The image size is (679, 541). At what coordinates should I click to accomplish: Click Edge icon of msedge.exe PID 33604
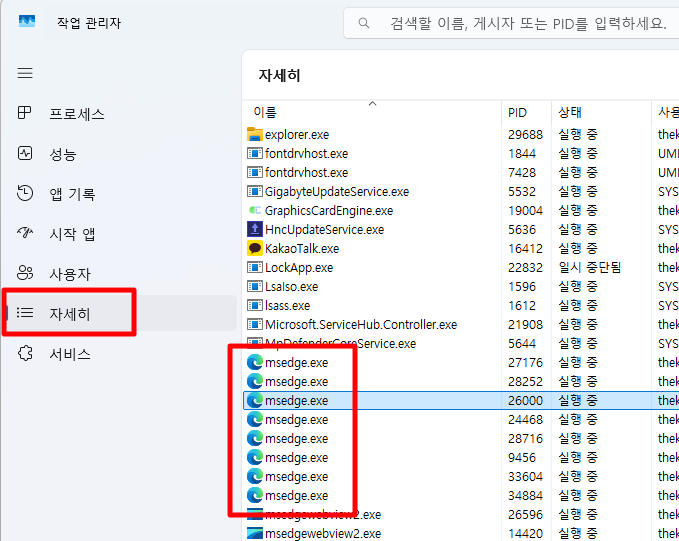255,476
